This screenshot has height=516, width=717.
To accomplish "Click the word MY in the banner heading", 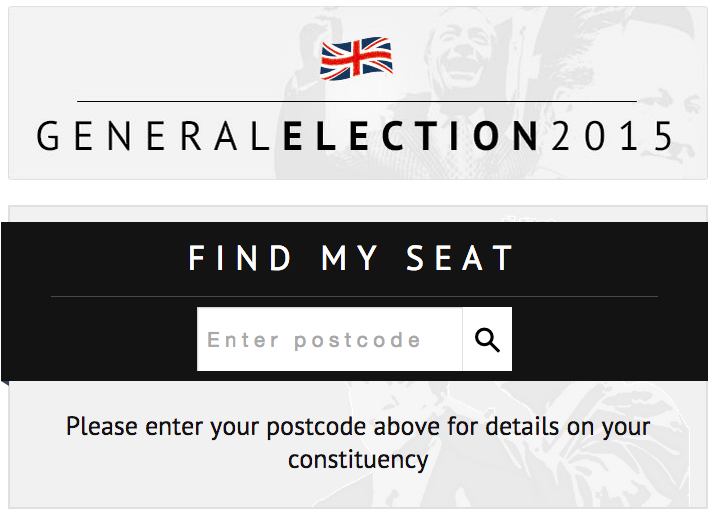I will tap(351, 259).
